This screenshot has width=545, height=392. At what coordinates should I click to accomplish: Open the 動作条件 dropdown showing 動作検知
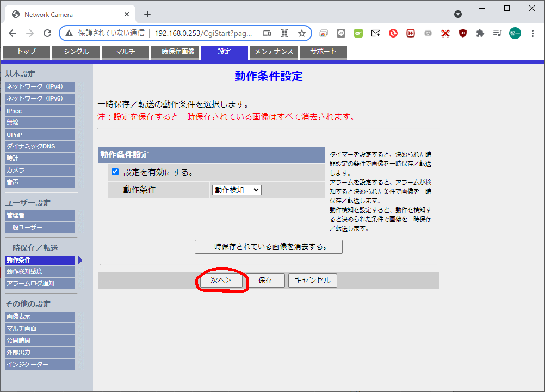[x=237, y=190]
